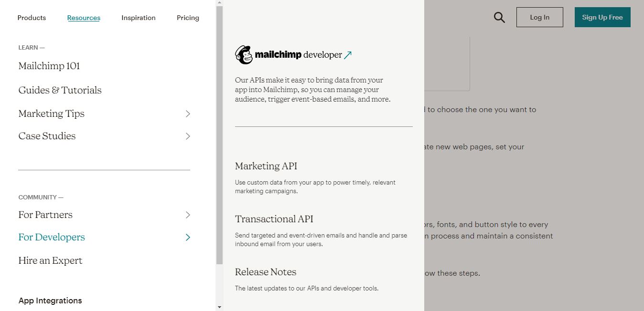The image size is (644, 311).
Task: Click the menu scrollbar down arrow
Action: click(x=219, y=307)
